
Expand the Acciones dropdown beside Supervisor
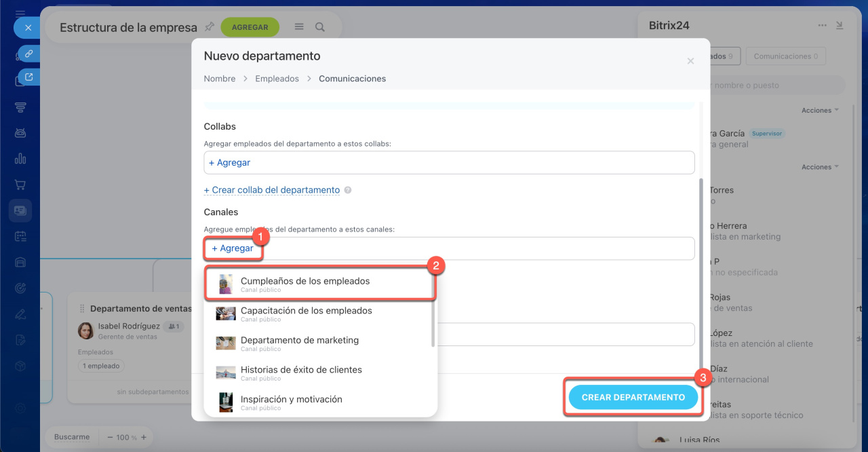click(x=820, y=111)
